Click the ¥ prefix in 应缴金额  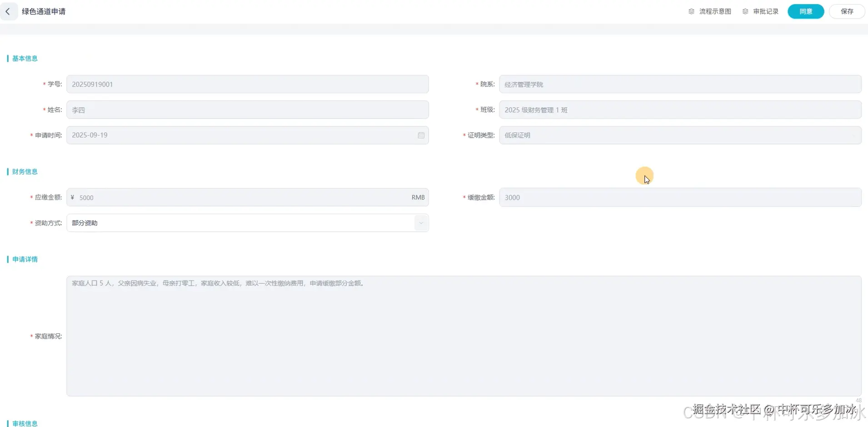click(x=72, y=197)
